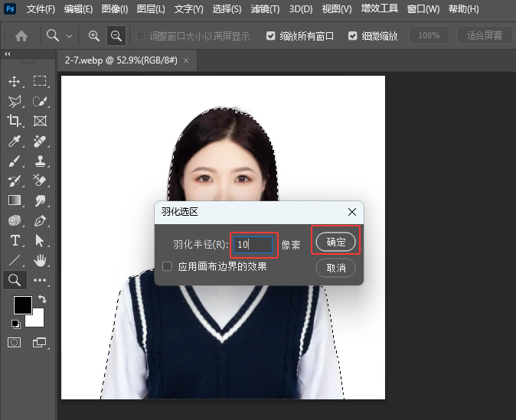Select the Eraser tool
516x420 pixels.
pyautogui.click(x=40, y=181)
